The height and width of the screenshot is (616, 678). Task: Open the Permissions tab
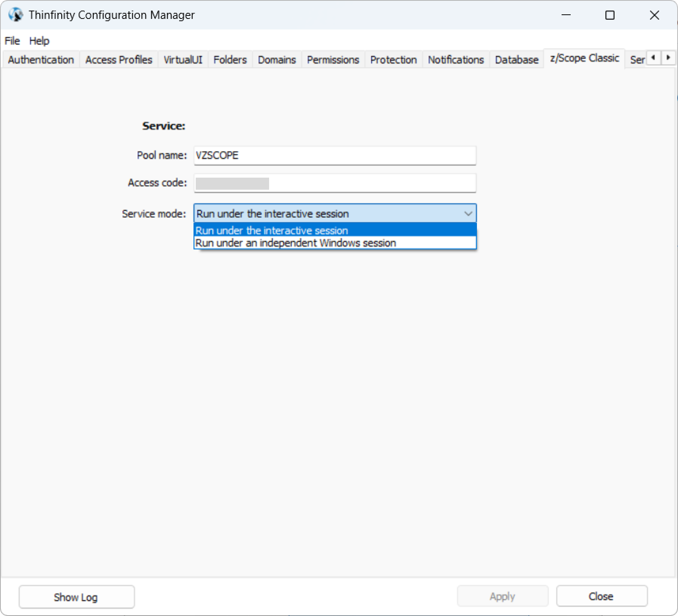tap(333, 60)
